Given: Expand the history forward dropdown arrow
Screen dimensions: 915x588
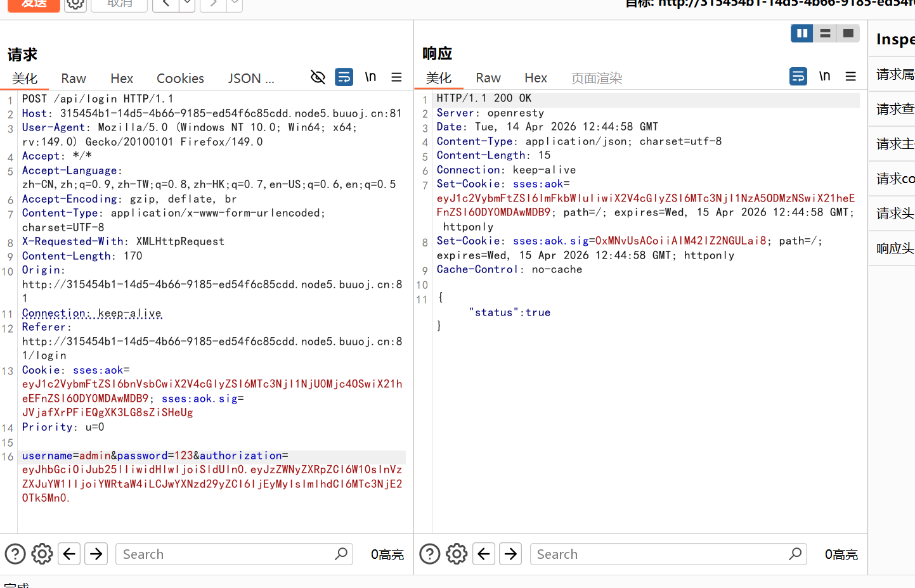Looking at the screenshot, I should (x=235, y=4).
